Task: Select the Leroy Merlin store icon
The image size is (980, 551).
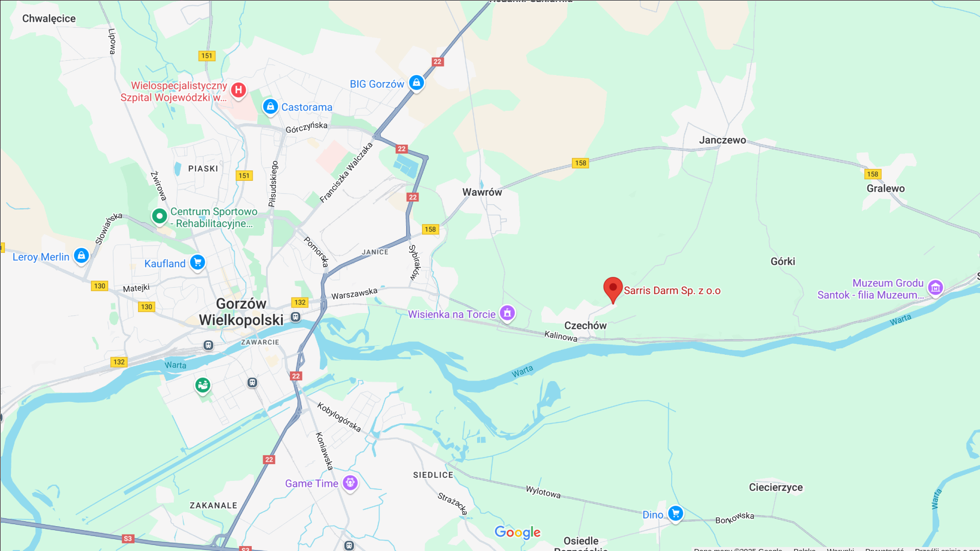Action: tap(81, 256)
